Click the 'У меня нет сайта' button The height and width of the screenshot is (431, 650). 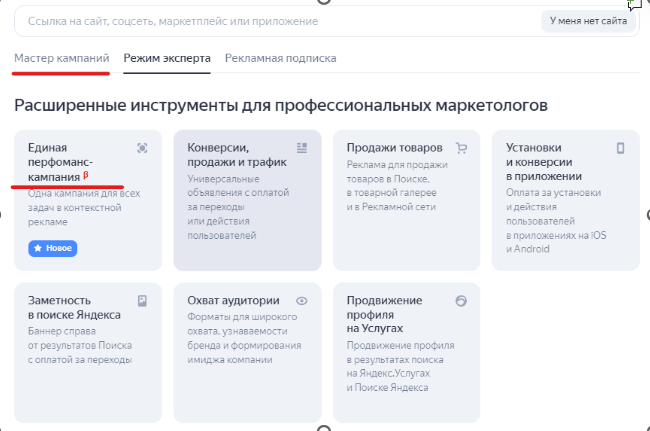588,21
